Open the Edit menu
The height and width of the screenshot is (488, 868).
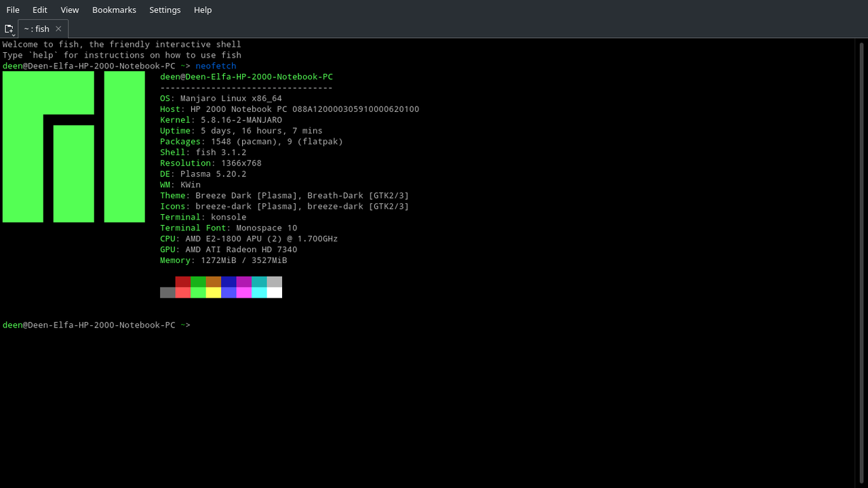[40, 9]
